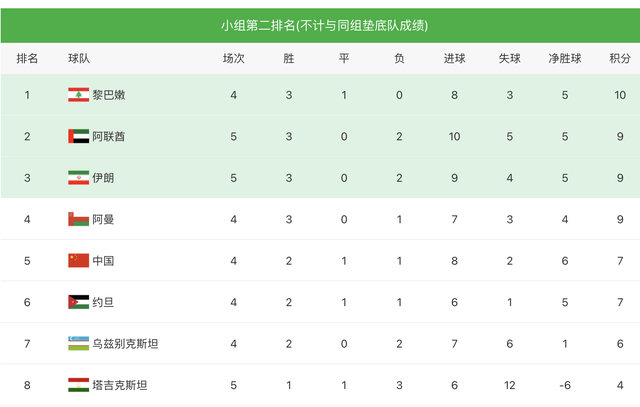Click the Oman flag icon

coord(78,219)
